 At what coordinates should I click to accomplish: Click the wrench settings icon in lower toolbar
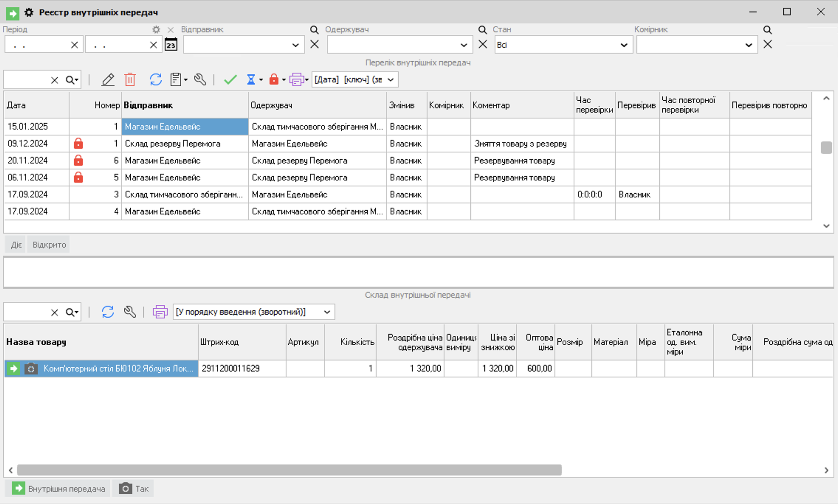pos(130,312)
